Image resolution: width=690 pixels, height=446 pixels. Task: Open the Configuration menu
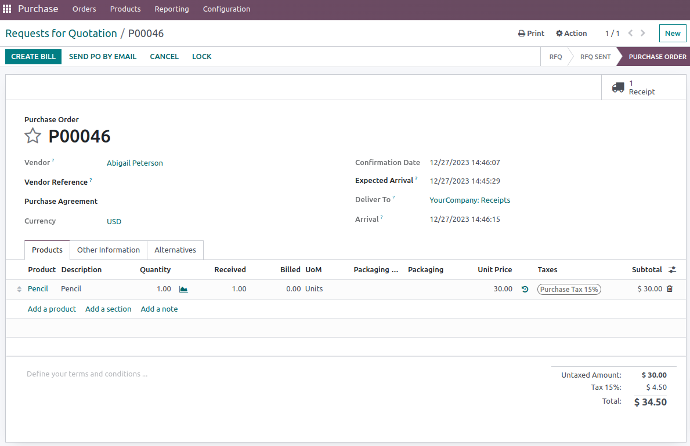(226, 9)
